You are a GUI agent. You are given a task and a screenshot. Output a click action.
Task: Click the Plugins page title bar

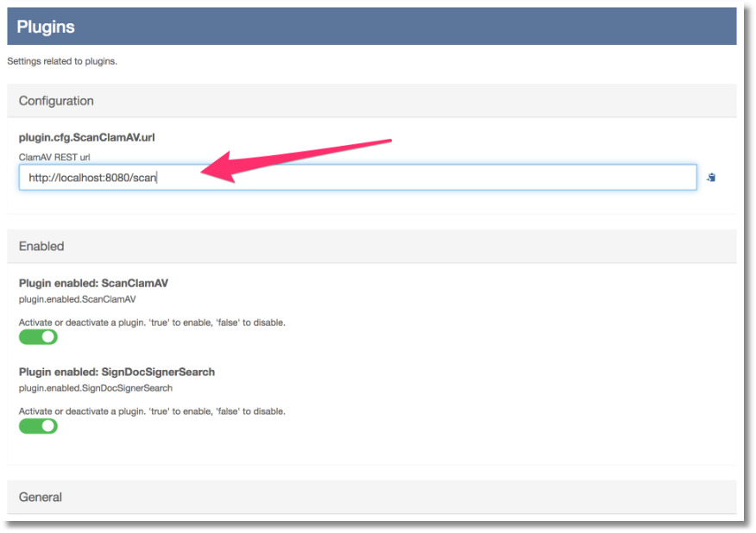click(371, 27)
